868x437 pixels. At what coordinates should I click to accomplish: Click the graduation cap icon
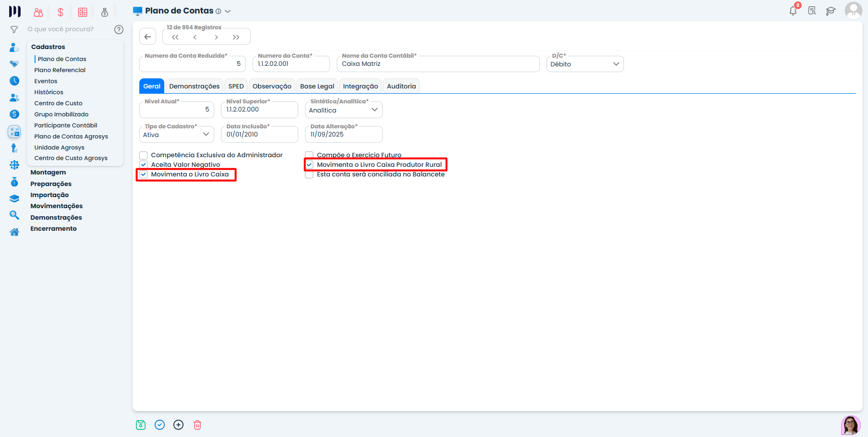pyautogui.click(x=831, y=11)
